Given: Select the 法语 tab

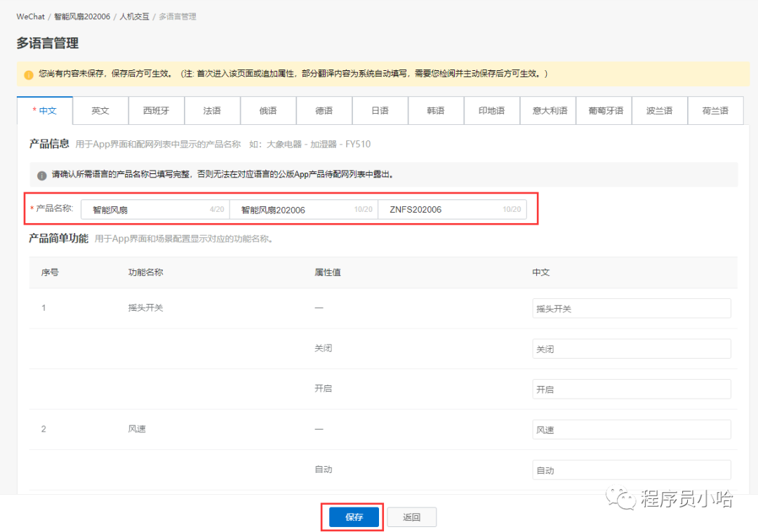Looking at the screenshot, I should tap(212, 111).
